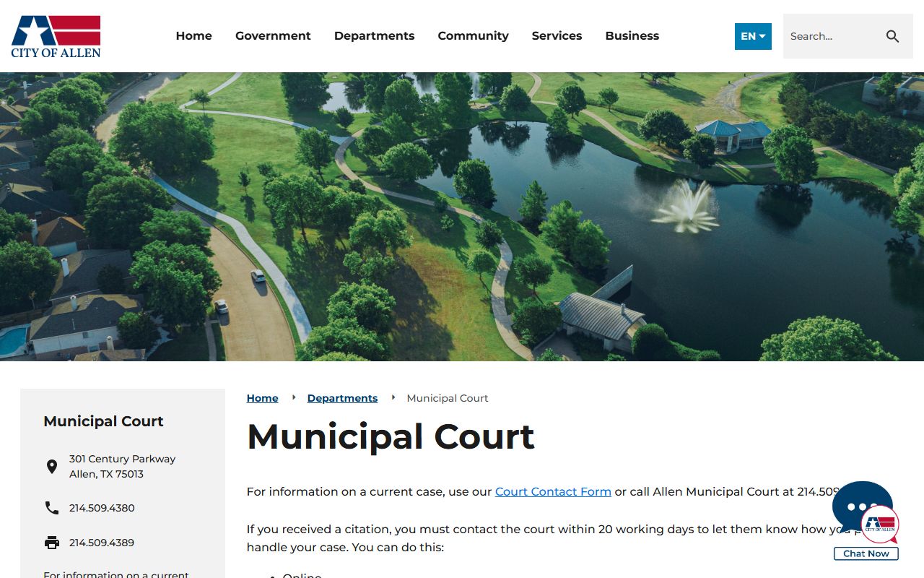924x578 pixels.
Task: Open the Community menu
Action: pos(473,36)
